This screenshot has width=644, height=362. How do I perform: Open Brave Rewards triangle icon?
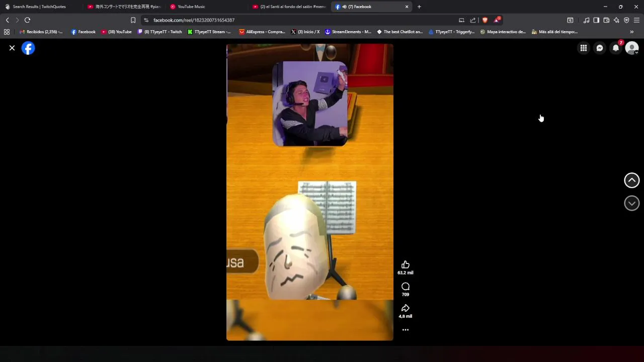pos(497,20)
